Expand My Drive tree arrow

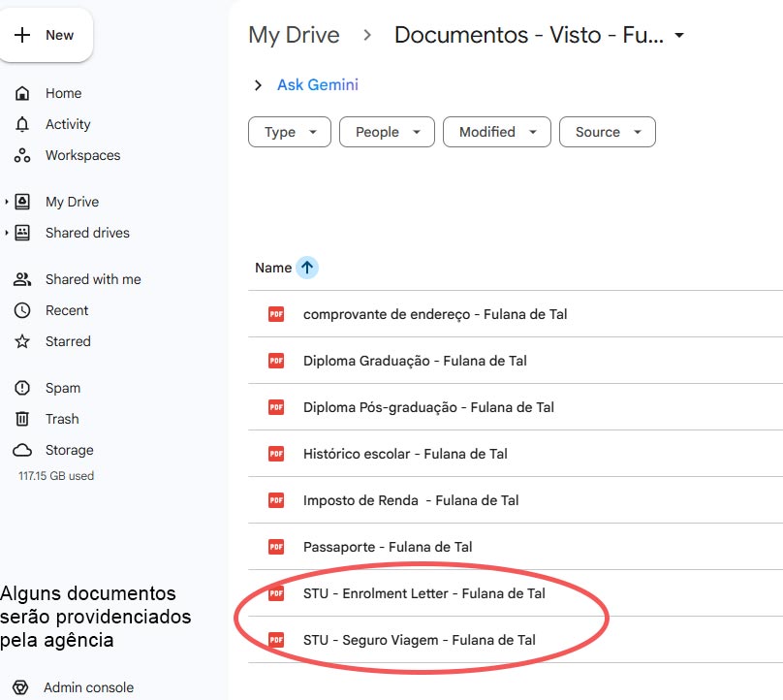[7, 202]
